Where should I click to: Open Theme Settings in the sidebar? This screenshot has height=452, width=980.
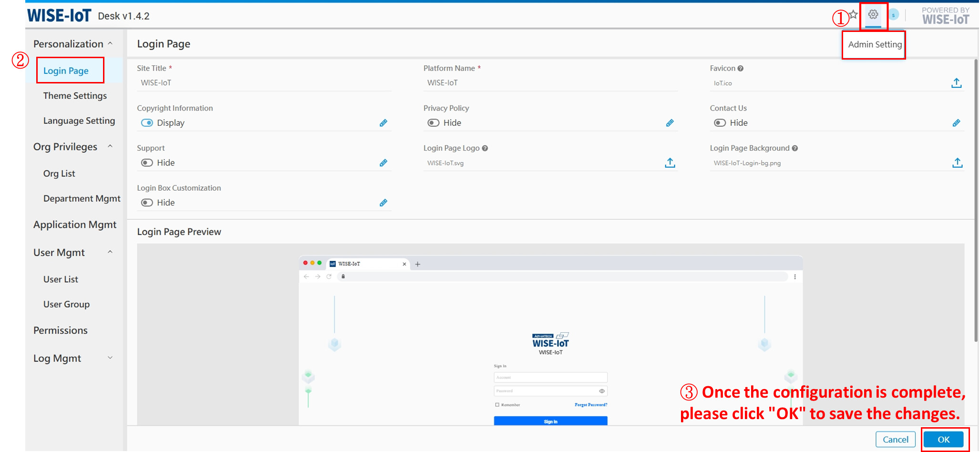pos(75,96)
